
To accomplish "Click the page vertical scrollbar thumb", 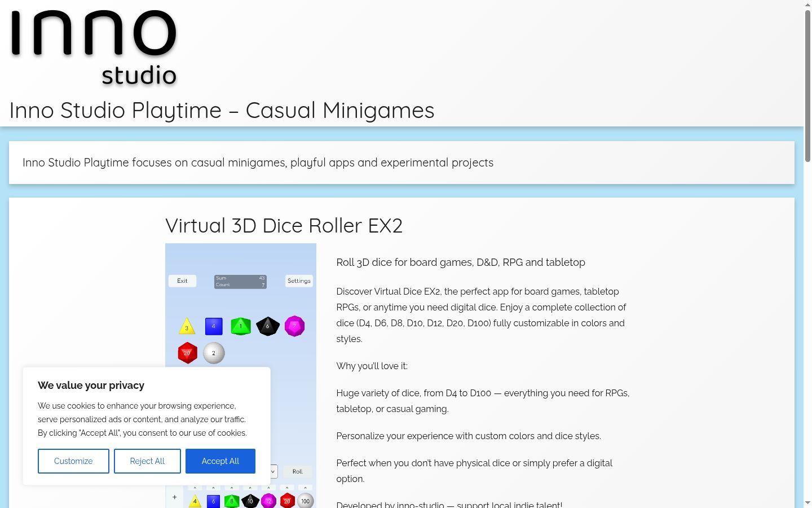I will click(x=807, y=85).
